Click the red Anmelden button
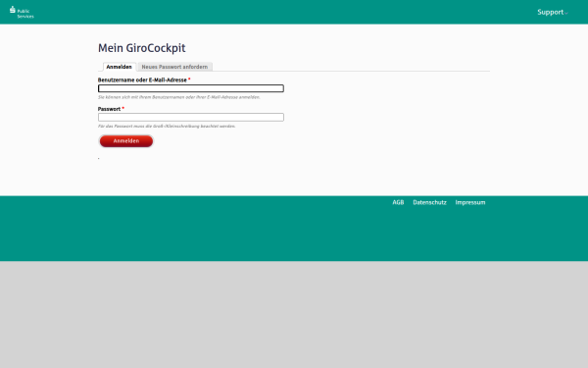 126,140
